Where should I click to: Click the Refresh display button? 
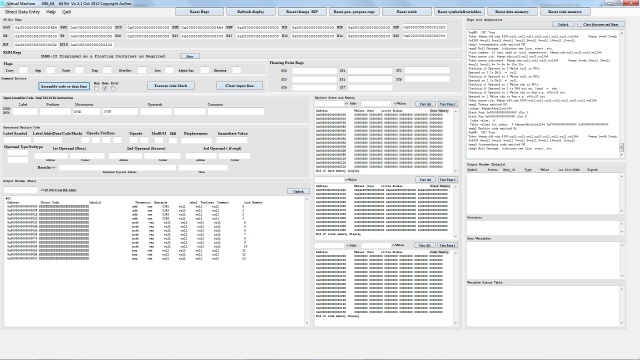tap(251, 12)
